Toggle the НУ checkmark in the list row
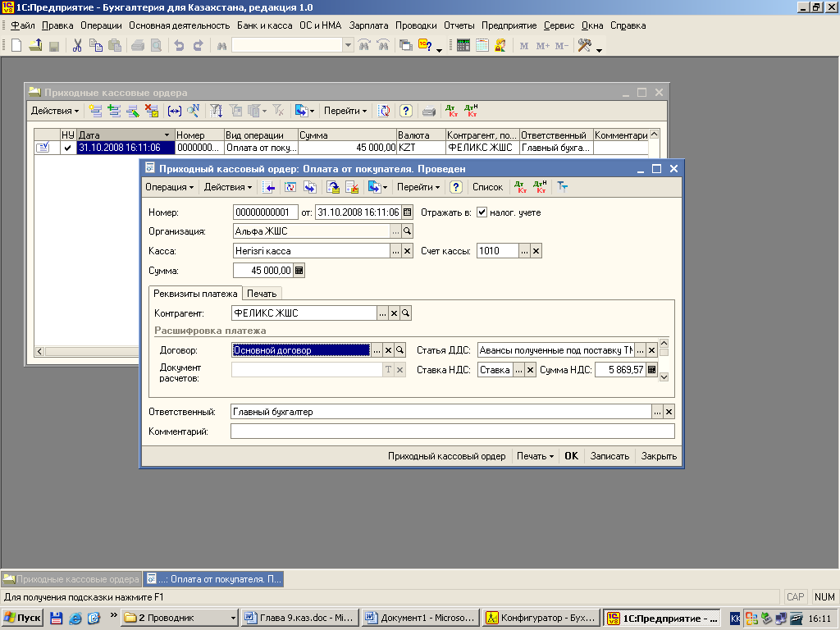The width and height of the screenshot is (840, 630). (67, 148)
